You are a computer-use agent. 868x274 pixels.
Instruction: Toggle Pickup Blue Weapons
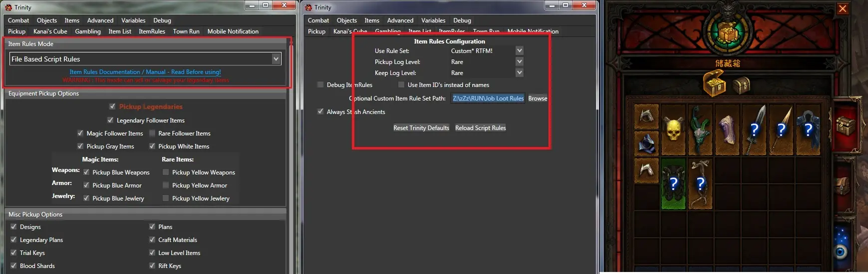point(86,172)
